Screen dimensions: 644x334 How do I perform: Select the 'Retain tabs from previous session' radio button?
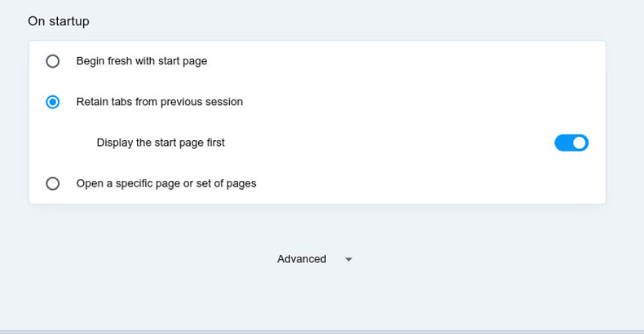[x=53, y=102]
